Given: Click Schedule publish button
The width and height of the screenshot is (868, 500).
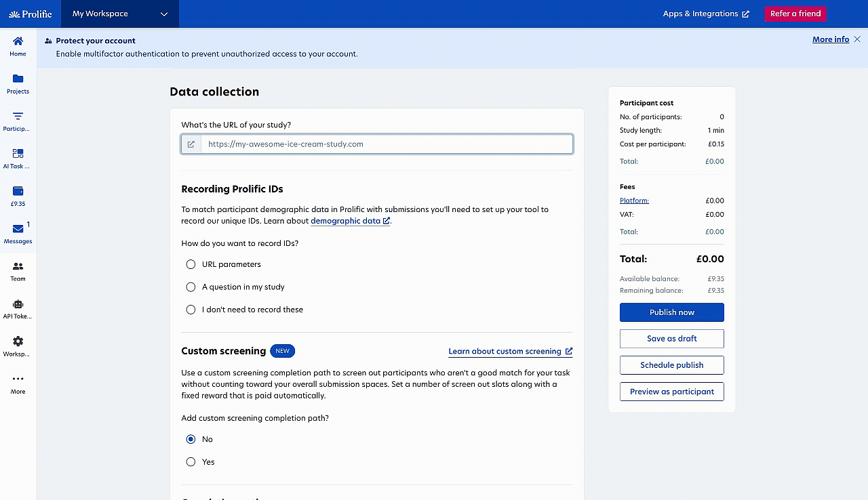Looking at the screenshot, I should point(672,365).
